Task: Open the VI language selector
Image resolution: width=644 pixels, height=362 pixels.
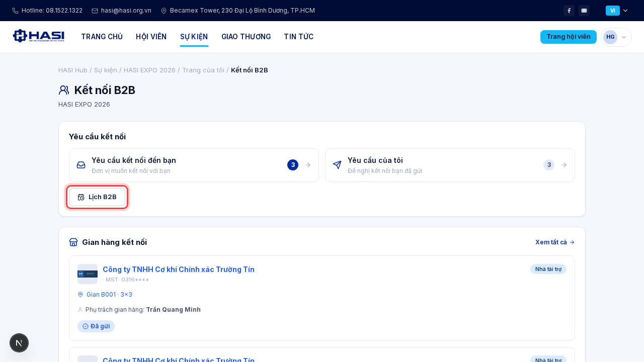Action: (613, 11)
